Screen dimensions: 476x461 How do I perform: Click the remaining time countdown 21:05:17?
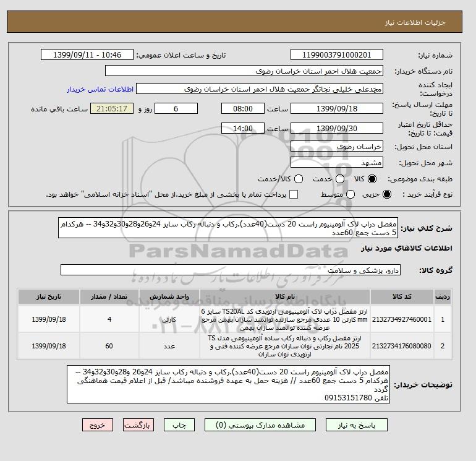coord(112,108)
